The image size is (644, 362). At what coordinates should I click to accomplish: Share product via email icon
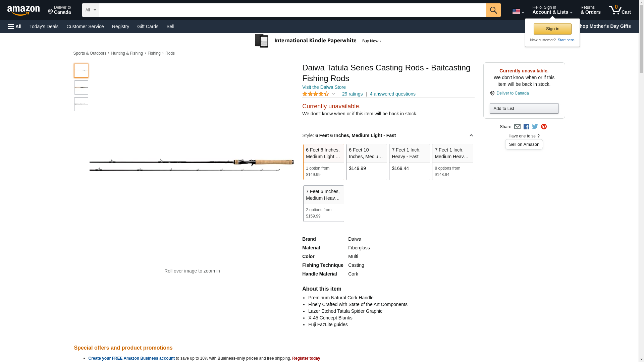[x=517, y=127]
